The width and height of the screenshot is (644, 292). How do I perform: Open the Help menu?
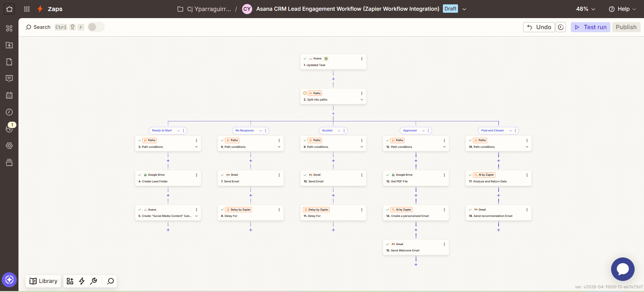pos(622,9)
